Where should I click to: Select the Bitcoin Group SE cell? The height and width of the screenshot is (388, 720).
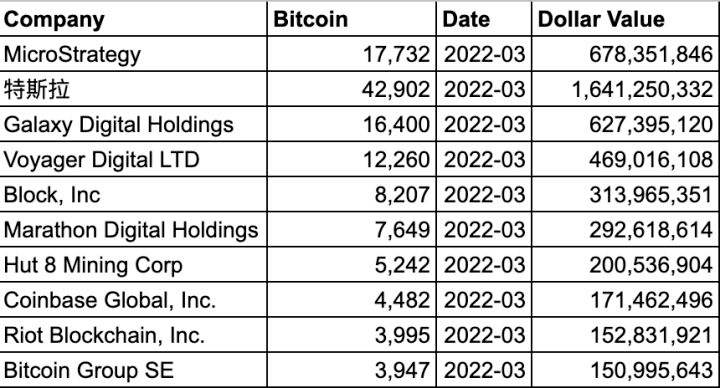pos(133,370)
